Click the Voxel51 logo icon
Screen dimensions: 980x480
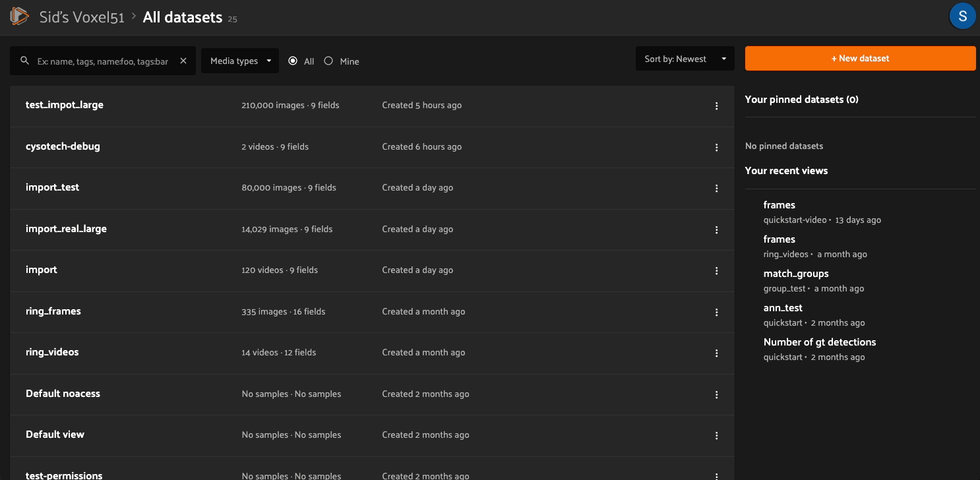pyautogui.click(x=20, y=16)
